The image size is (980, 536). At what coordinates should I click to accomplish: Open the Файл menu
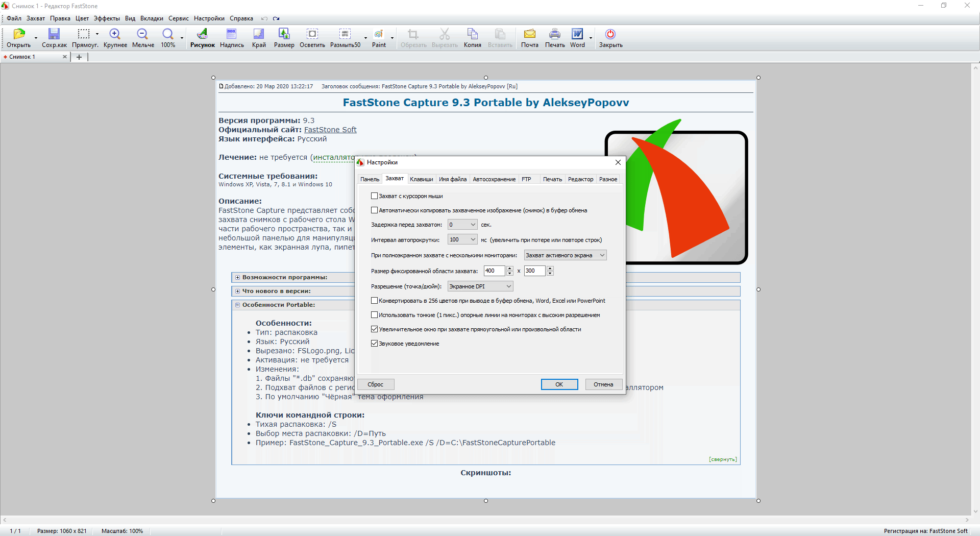click(x=14, y=18)
